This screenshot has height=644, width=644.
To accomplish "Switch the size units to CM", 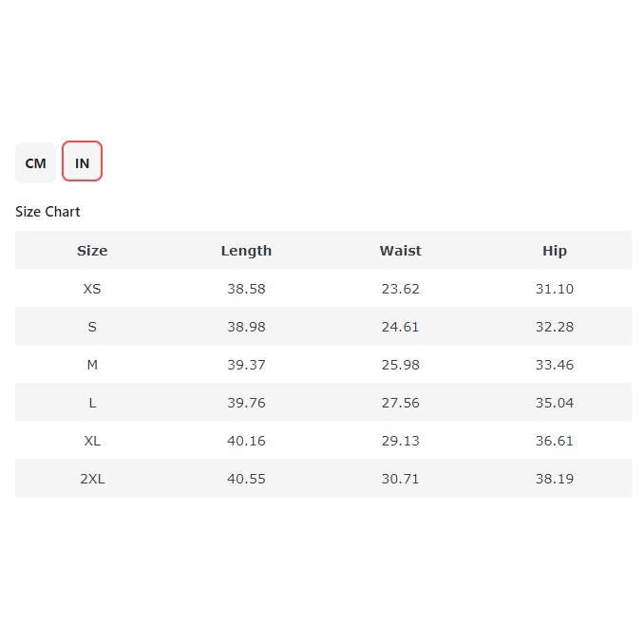I will [35, 162].
